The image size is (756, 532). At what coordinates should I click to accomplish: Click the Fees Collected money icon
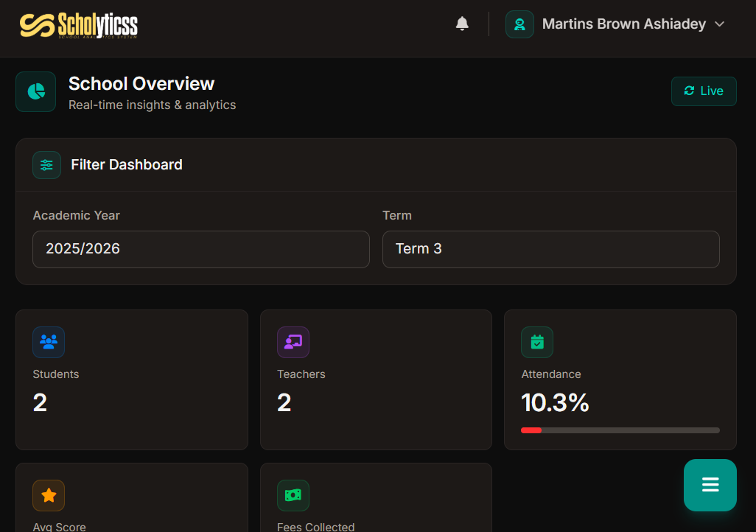click(x=293, y=495)
